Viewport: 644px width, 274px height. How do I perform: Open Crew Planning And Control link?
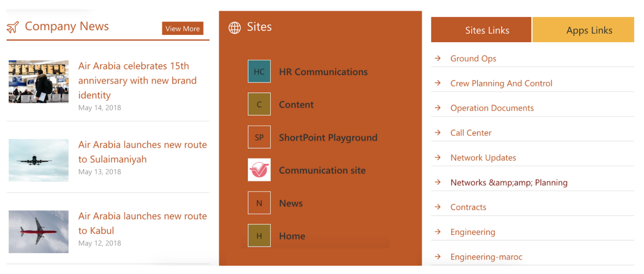501,83
